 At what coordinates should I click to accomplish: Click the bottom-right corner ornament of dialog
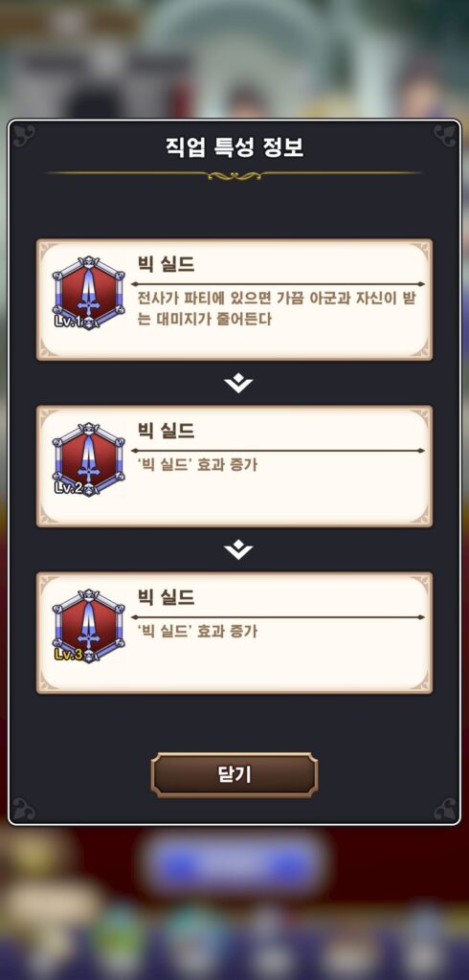point(445,808)
